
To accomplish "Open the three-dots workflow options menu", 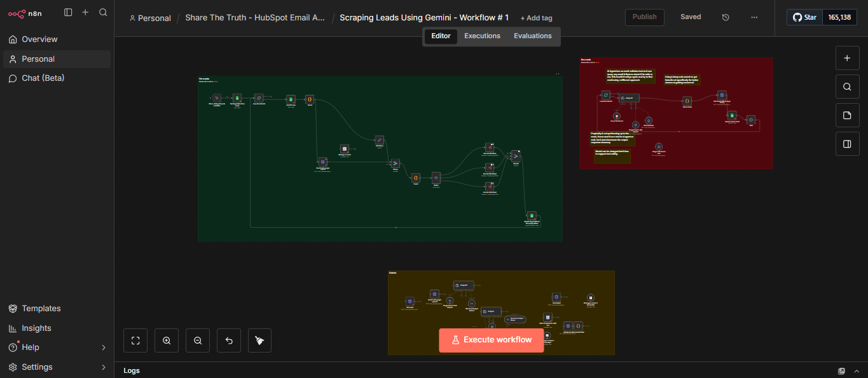I will click(x=754, y=17).
